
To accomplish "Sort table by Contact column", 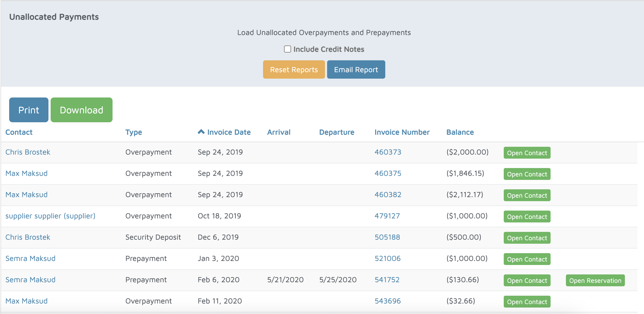I will [19, 132].
